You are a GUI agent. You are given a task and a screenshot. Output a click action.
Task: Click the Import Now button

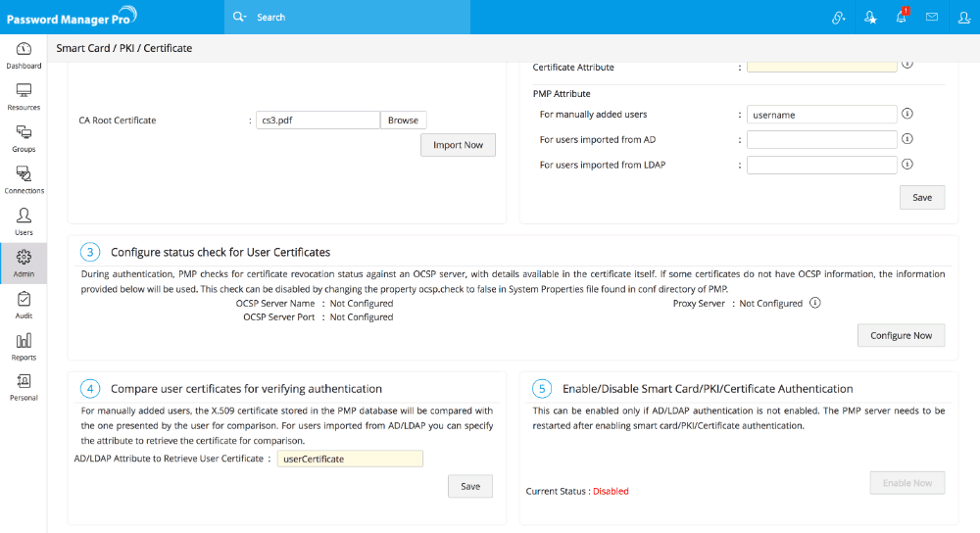[x=458, y=145]
